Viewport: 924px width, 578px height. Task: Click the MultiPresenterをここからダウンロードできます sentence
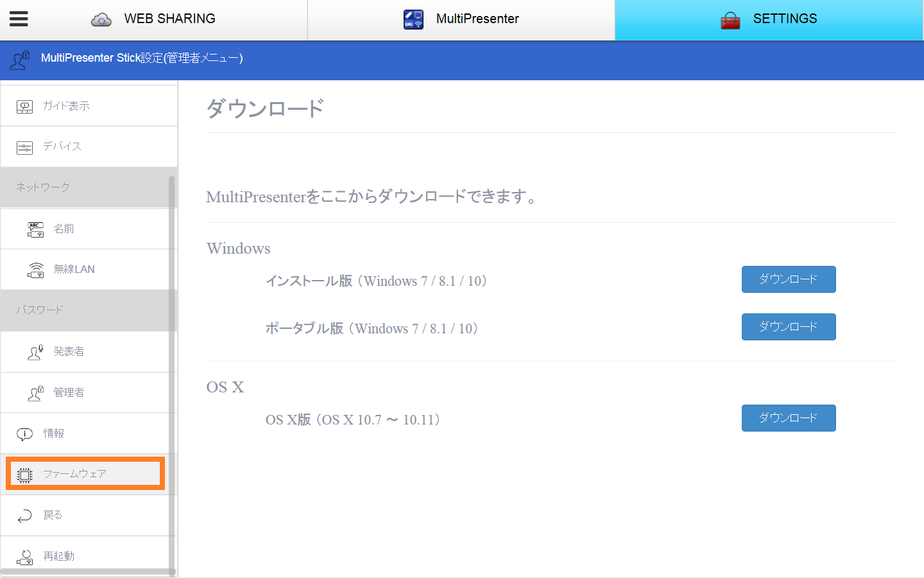(372, 197)
